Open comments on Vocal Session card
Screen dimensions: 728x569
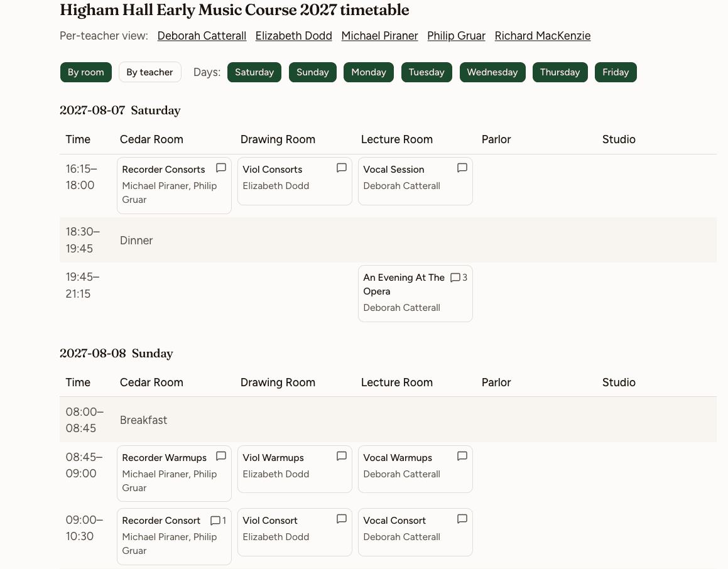462,168
